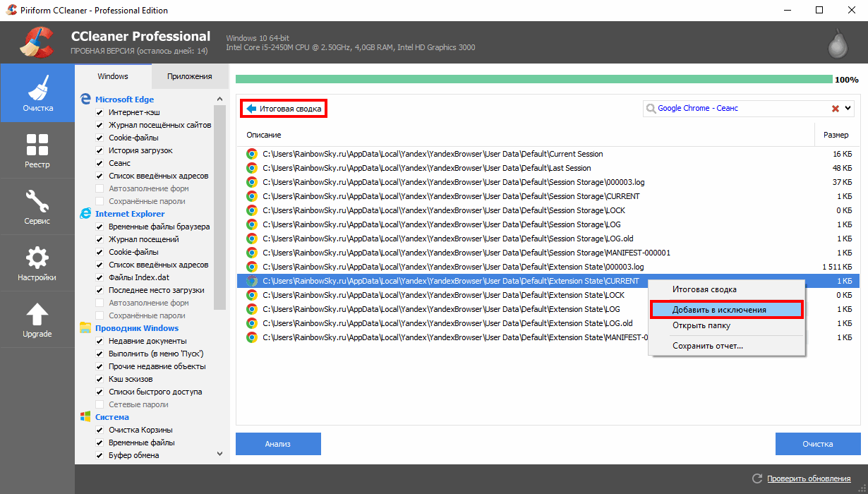The height and width of the screenshot is (494, 868).
Task: Click Chrome icon of Extension State\000003.log row
Action: 251,267
